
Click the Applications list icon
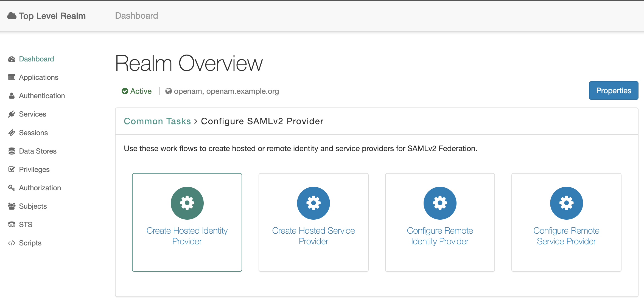coord(12,77)
